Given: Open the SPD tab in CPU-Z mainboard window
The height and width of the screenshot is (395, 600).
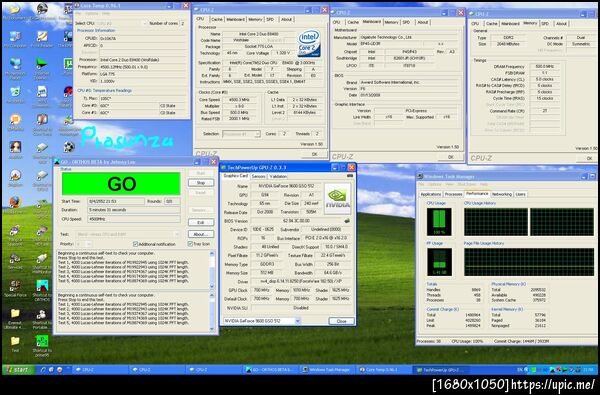Looking at the screenshot, I should pos(406,22).
